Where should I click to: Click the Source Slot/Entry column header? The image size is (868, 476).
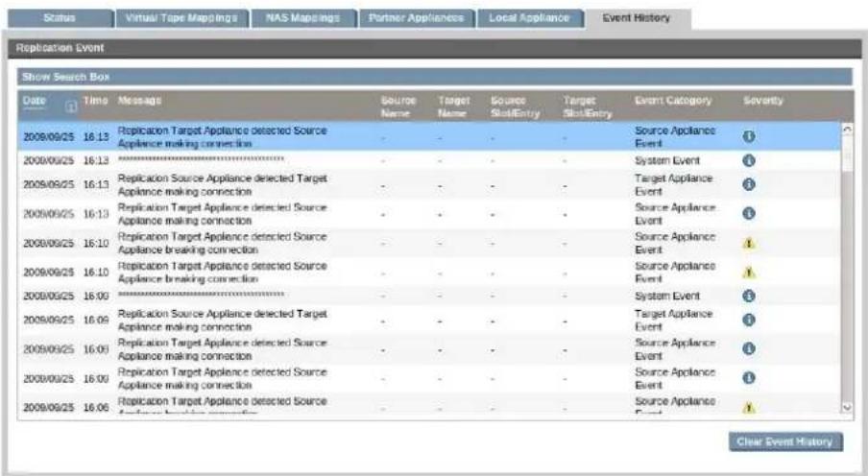click(515, 107)
